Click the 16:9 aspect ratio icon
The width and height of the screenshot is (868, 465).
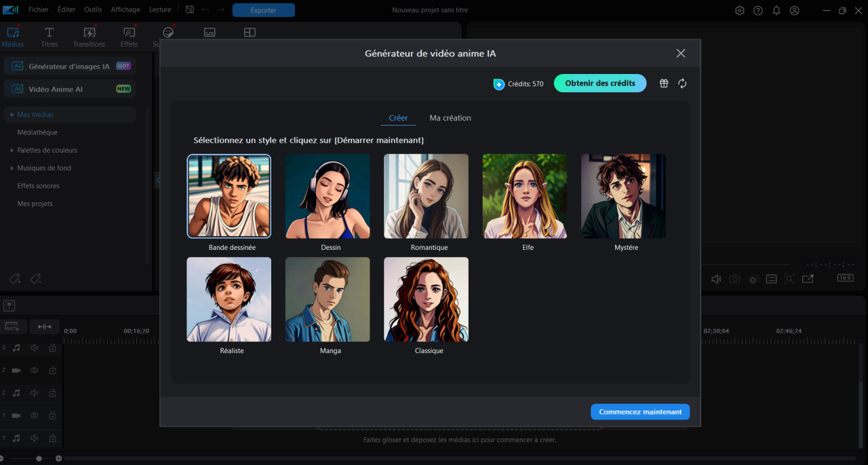pyautogui.click(x=845, y=278)
